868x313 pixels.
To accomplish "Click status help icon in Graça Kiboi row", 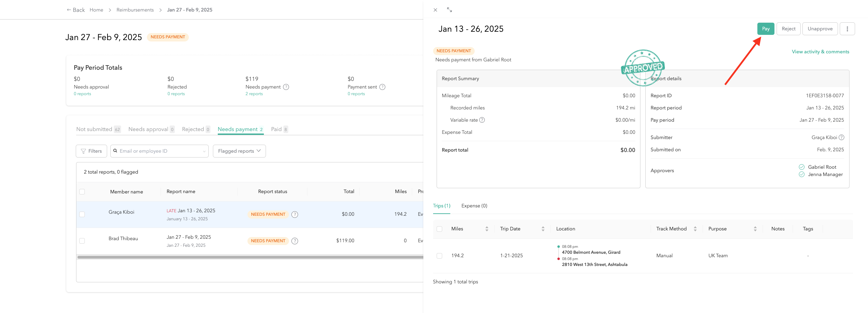I will tap(295, 214).
